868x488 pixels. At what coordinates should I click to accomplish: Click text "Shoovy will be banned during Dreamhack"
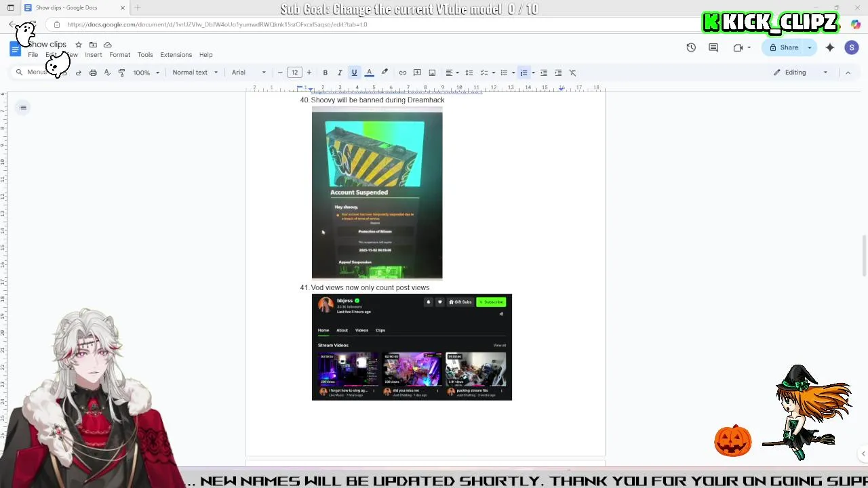pyautogui.click(x=378, y=100)
